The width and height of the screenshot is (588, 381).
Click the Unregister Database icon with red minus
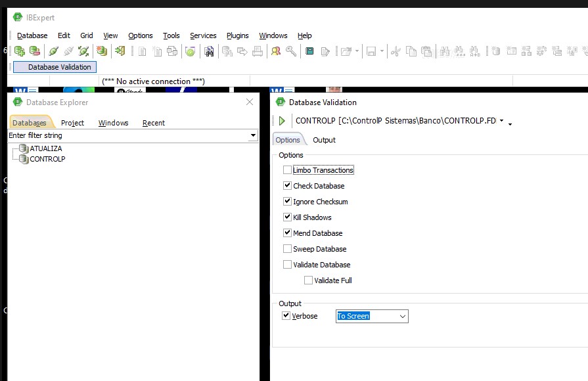click(35, 51)
